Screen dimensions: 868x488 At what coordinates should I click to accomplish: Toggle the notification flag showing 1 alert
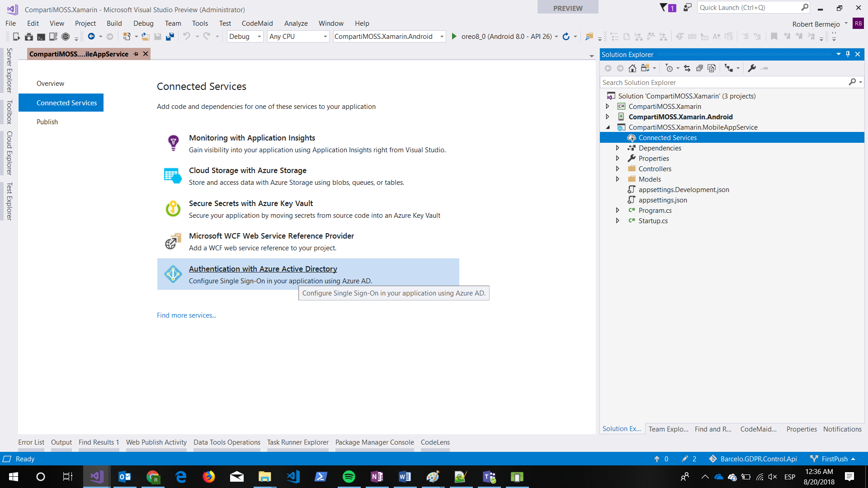pos(665,7)
